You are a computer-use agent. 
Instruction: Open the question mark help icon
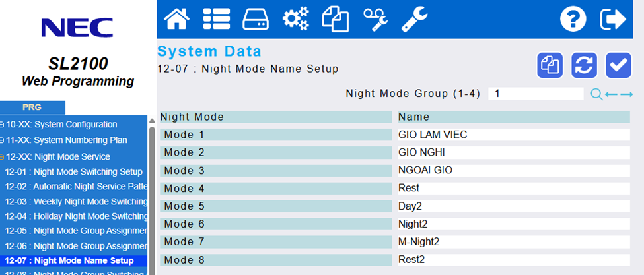(x=573, y=20)
